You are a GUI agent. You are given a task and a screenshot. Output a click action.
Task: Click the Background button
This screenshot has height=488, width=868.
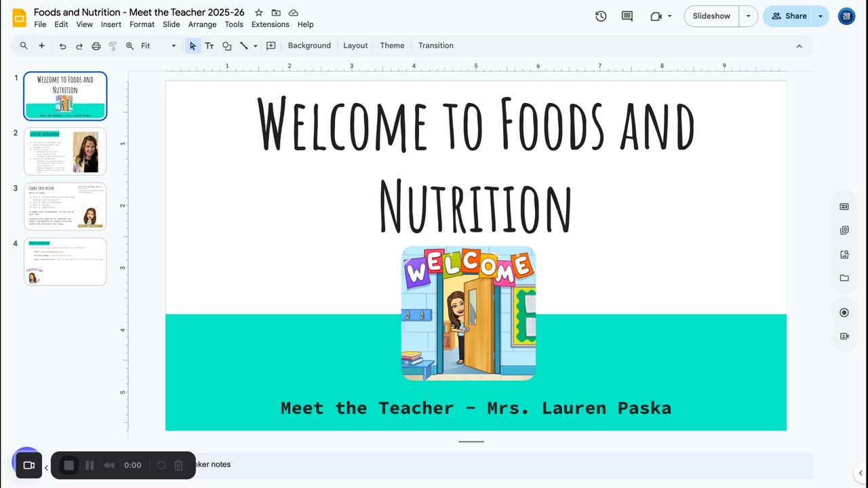[309, 45]
